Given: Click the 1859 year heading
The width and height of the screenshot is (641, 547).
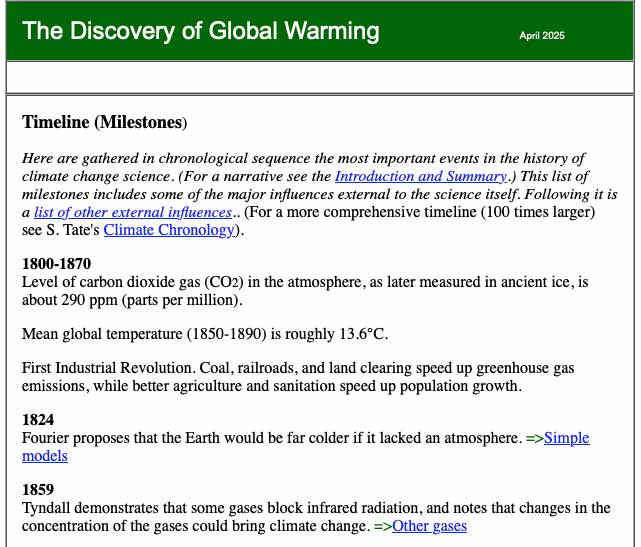Looking at the screenshot, I should pyautogui.click(x=38, y=491).
